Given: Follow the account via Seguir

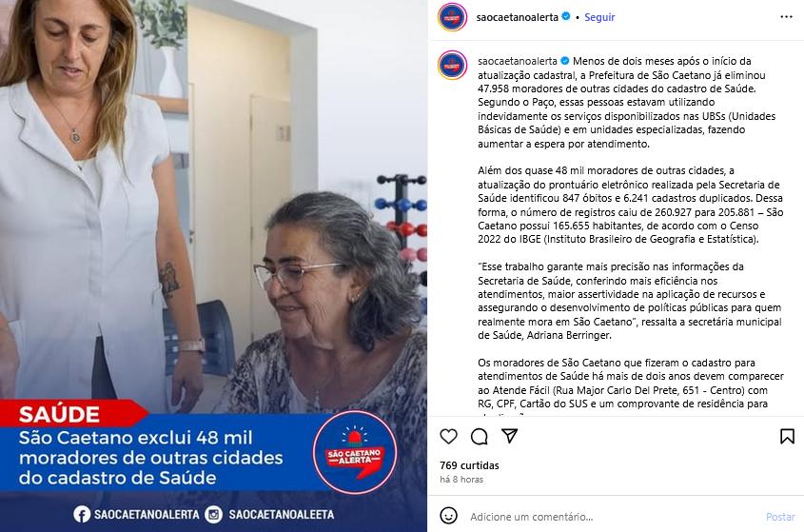Looking at the screenshot, I should pyautogui.click(x=599, y=17).
